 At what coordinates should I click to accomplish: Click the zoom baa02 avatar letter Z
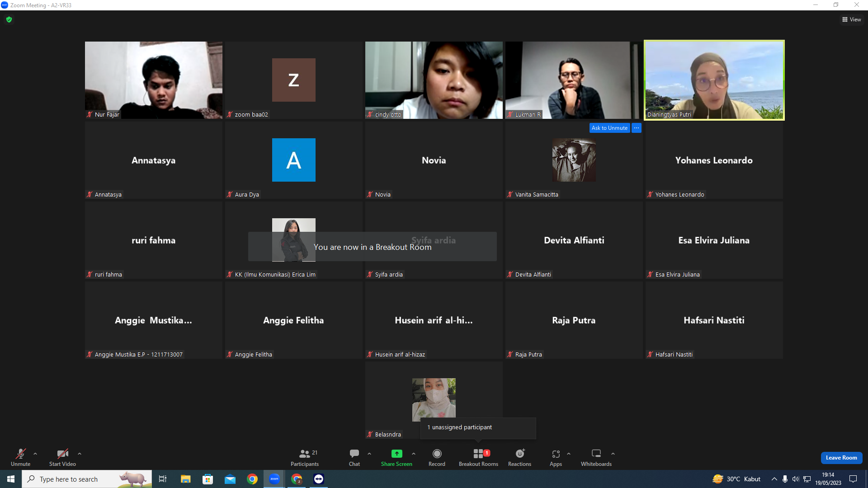(x=294, y=80)
